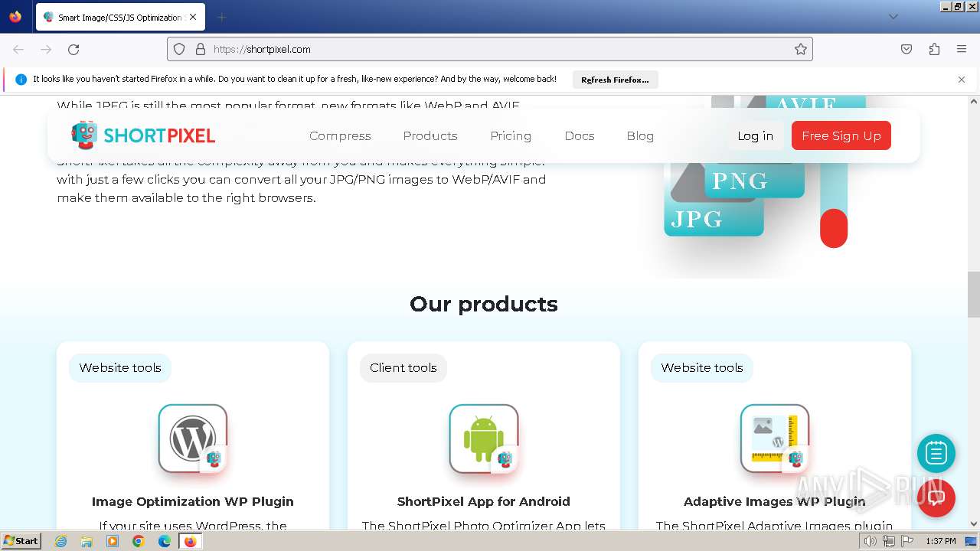This screenshot has height=551, width=980.
Task: Click the taskbar clock showing 1:37 PM
Action: coord(941,541)
